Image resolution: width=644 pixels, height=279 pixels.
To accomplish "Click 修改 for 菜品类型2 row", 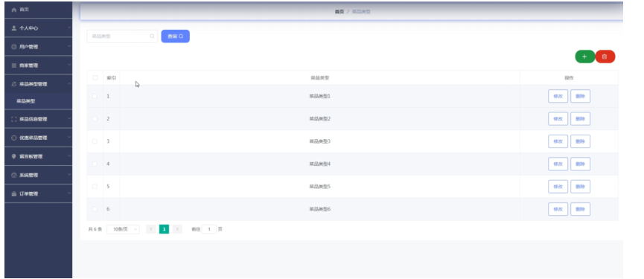I will (x=558, y=118).
